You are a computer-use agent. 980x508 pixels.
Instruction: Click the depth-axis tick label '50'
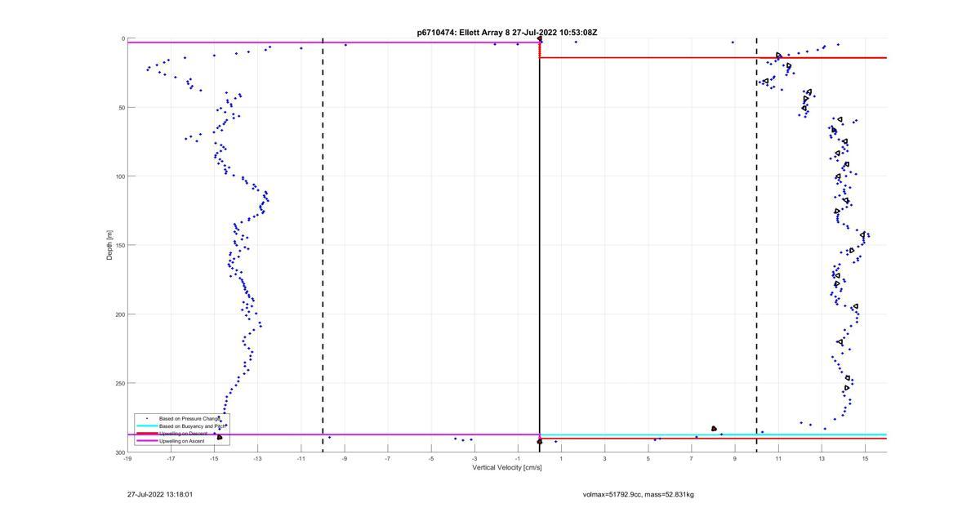(122, 107)
